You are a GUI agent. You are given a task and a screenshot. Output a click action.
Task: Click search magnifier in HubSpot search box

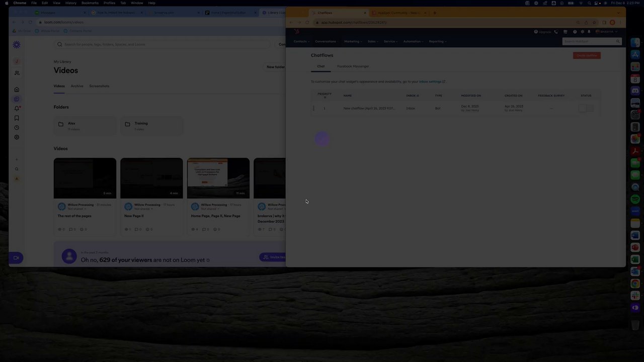618,41
